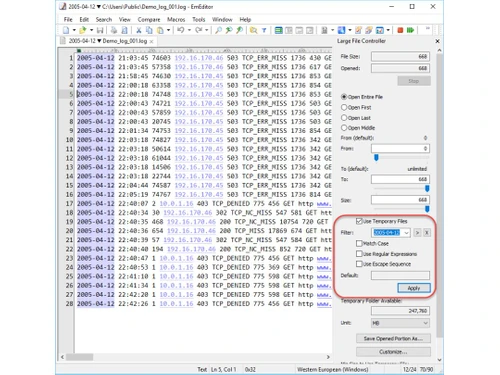
Task: Click the second wrap mode icon
Action: click(x=289, y=30)
